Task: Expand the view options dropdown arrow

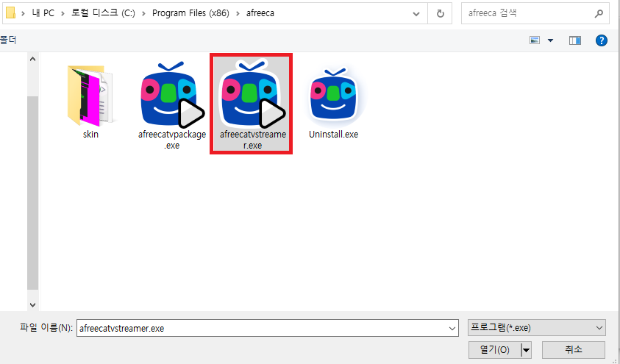Action: click(x=550, y=40)
